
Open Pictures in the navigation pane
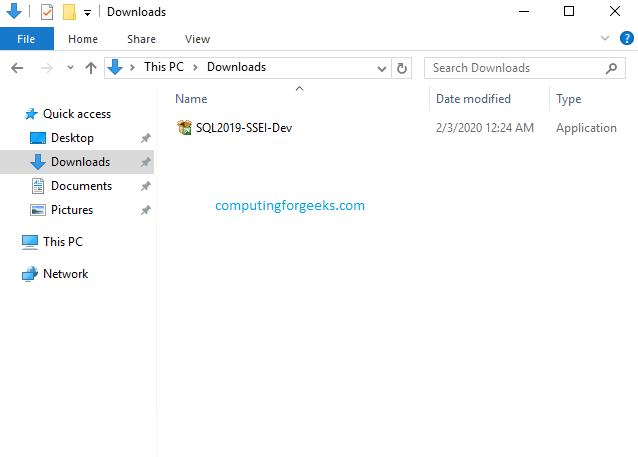(x=72, y=210)
